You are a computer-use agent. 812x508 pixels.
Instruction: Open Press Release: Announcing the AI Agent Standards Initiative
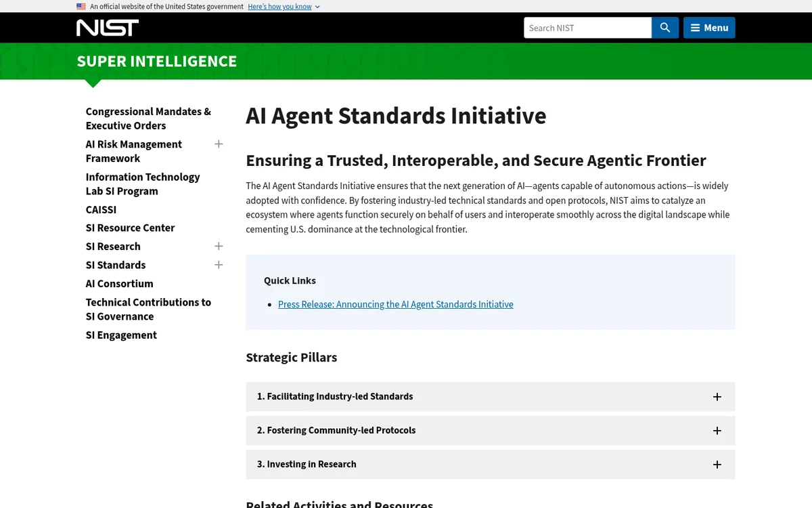click(396, 304)
